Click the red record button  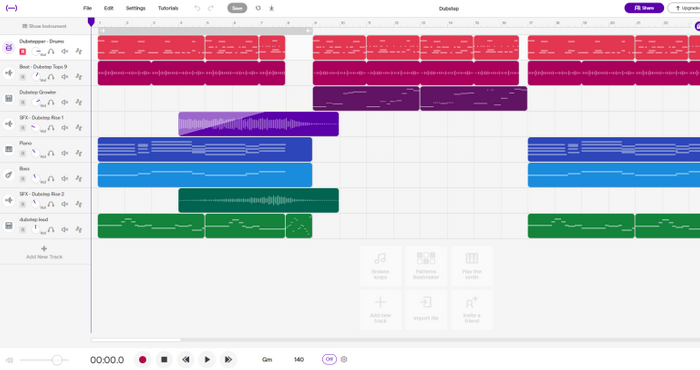click(142, 359)
